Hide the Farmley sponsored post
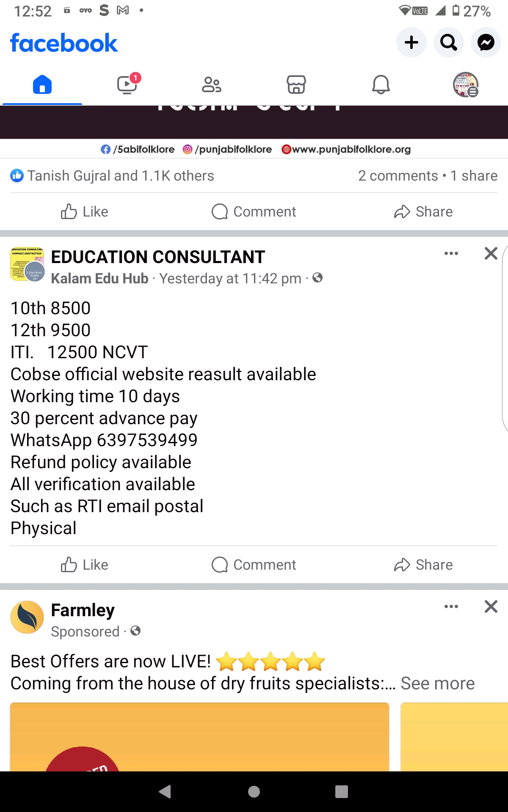 tap(491, 606)
